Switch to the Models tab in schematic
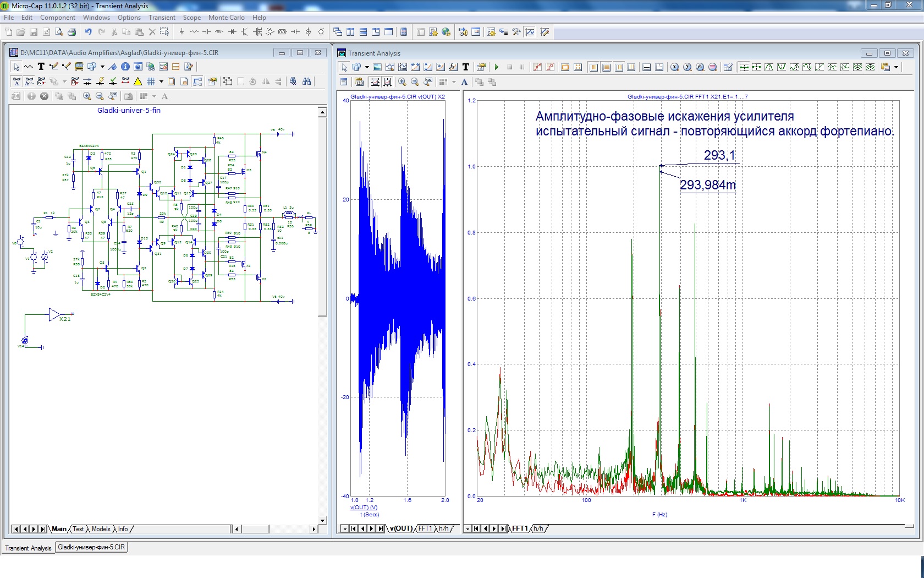This screenshot has width=924, height=578. (101, 529)
